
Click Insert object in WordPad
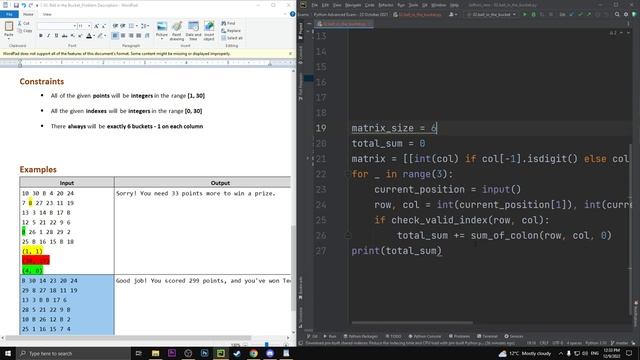(x=209, y=30)
